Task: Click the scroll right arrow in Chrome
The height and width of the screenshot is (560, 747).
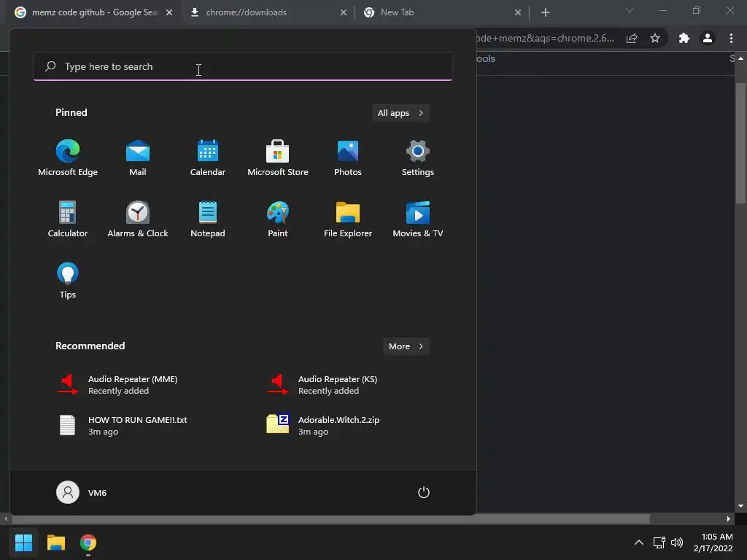Action: [x=729, y=518]
